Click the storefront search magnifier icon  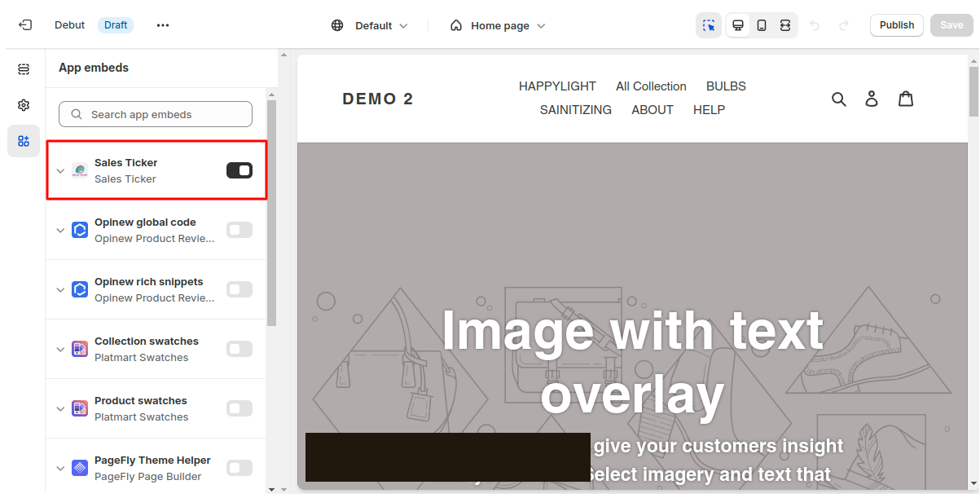[x=839, y=99]
